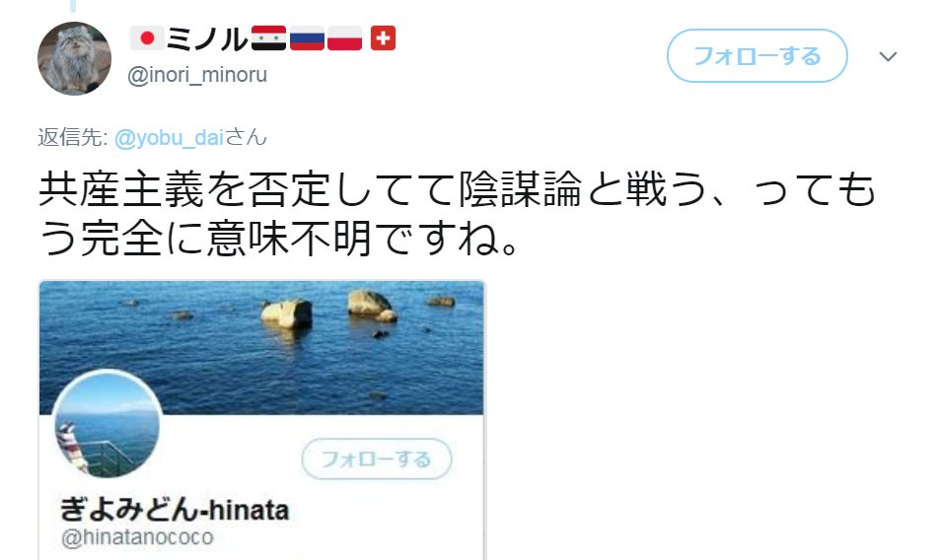Open the @inori_minoru handle link
The width and height of the screenshot is (938, 560).
(x=197, y=75)
